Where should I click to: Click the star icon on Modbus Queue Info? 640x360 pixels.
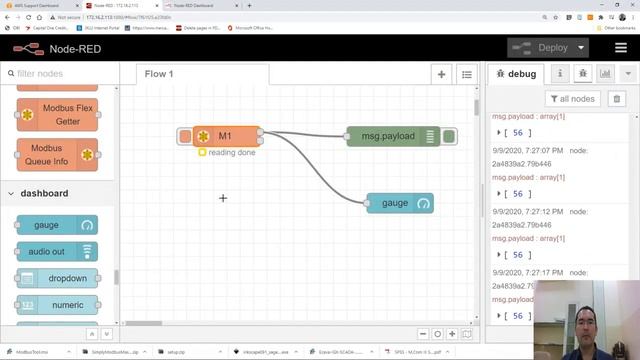[x=87, y=155]
